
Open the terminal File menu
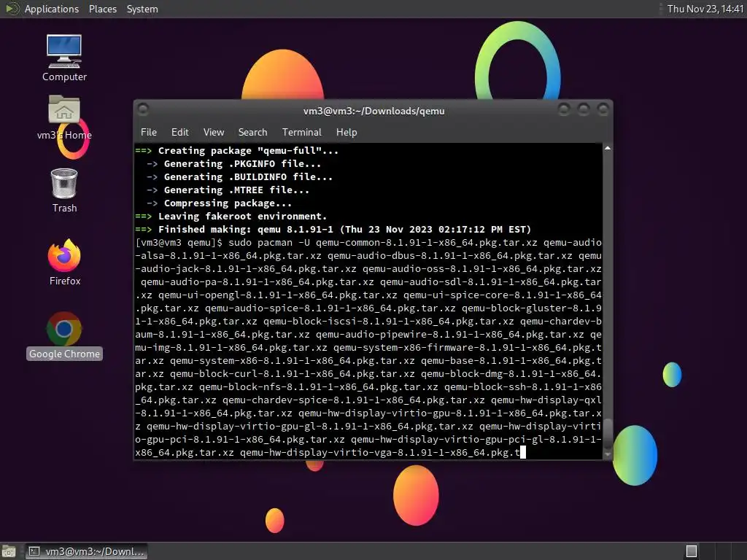pyautogui.click(x=149, y=132)
